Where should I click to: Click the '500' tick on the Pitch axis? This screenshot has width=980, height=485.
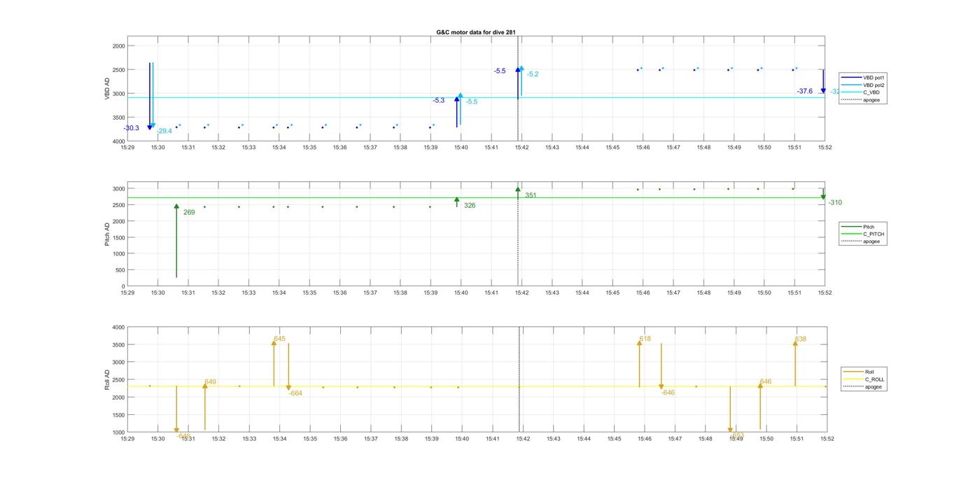tap(120, 270)
